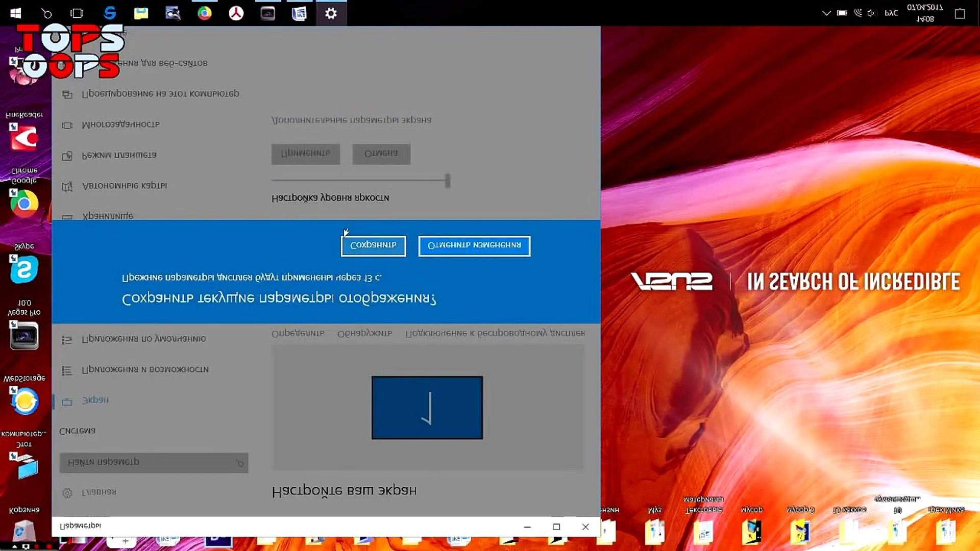This screenshot has height=551, width=980.
Task: Click the Vegas Pro 10.0 desktop icon
Action: coord(24,336)
